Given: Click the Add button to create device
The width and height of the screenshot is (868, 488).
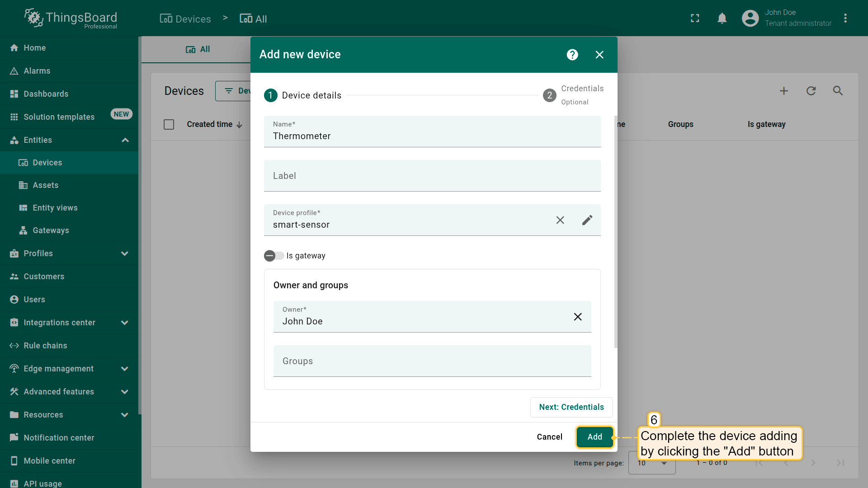Looking at the screenshot, I should tap(594, 437).
